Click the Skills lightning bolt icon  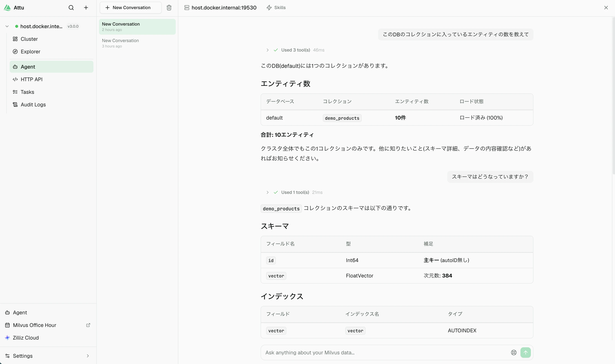pyautogui.click(x=269, y=8)
